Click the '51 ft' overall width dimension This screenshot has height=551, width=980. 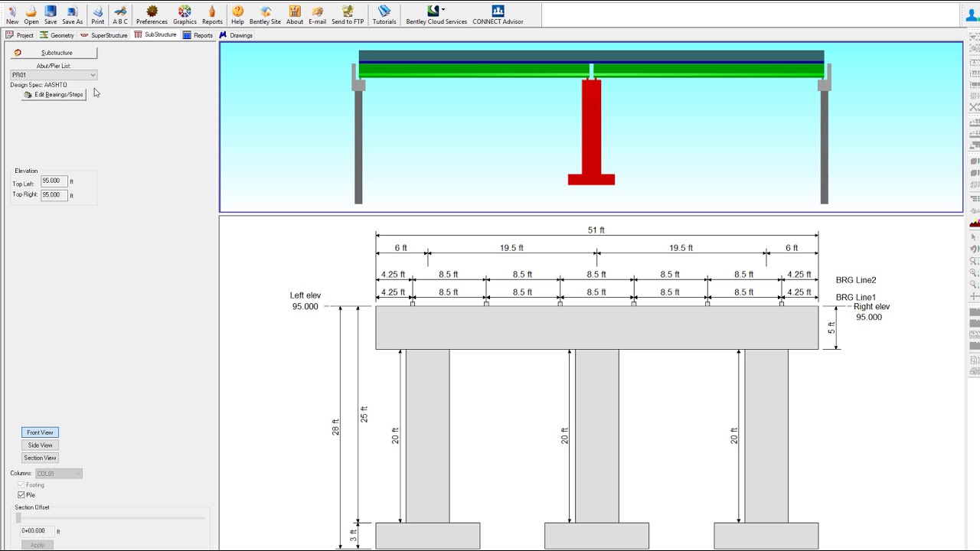tap(596, 230)
